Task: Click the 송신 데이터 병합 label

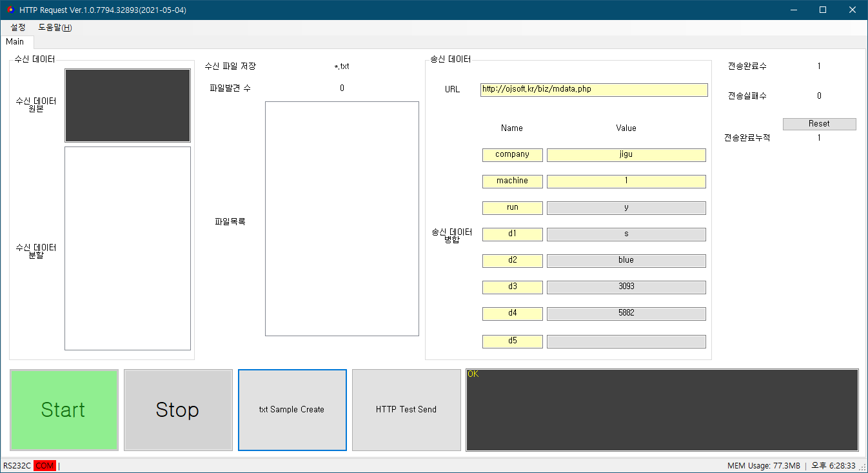Action: point(452,236)
